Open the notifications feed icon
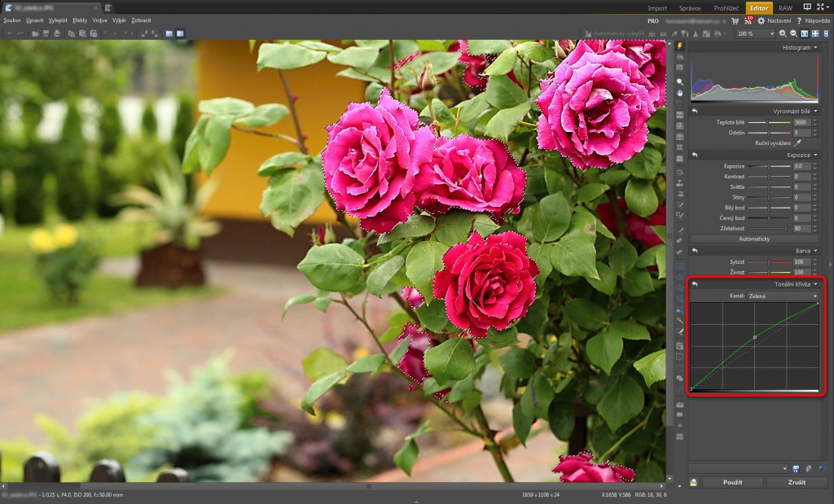The height and width of the screenshot is (504, 834). (749, 20)
